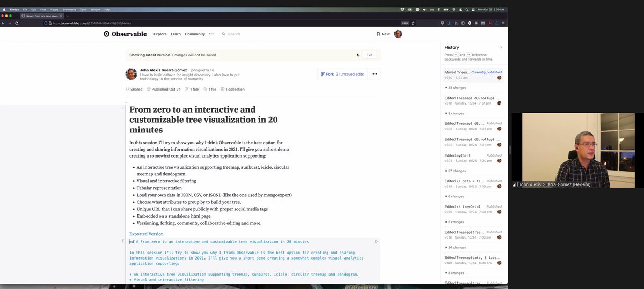Open the Firefox History menu
644x289 pixels.
click(54, 9)
